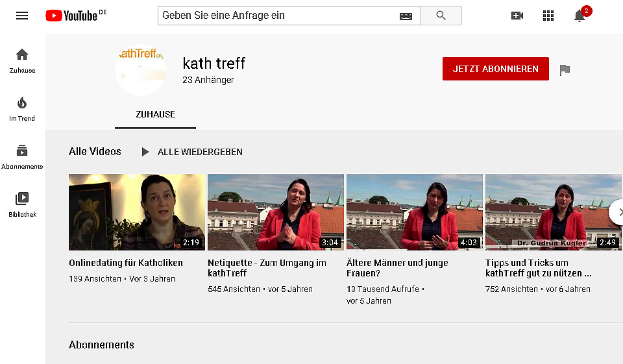The width and height of the screenshot is (623, 364).
Task: Open the Netiquette video title link
Action: (x=267, y=268)
